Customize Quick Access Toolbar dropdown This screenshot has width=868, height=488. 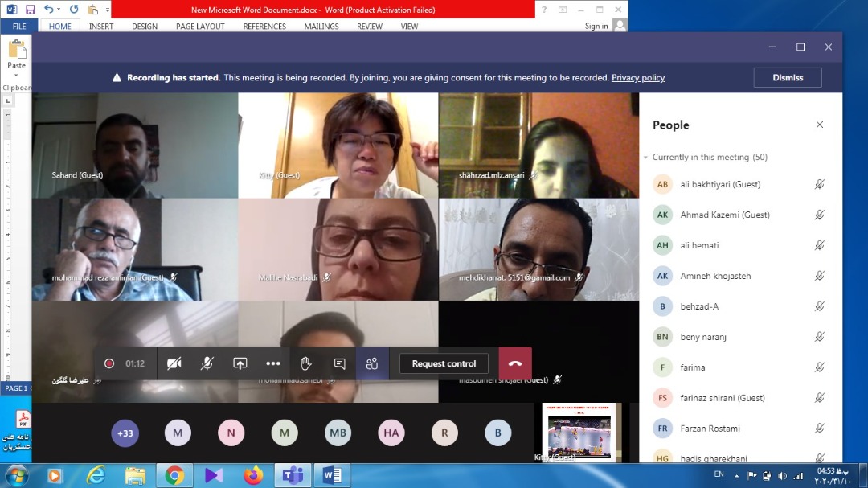108,10
